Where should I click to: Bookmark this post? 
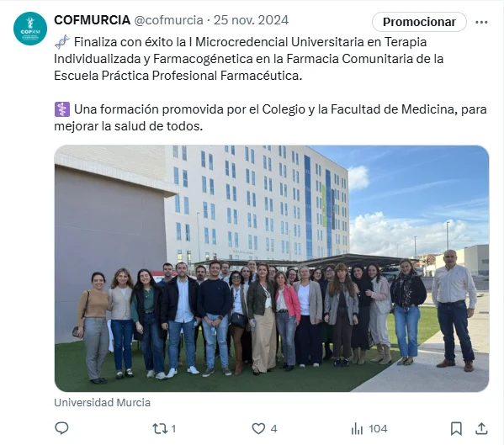[456, 429]
